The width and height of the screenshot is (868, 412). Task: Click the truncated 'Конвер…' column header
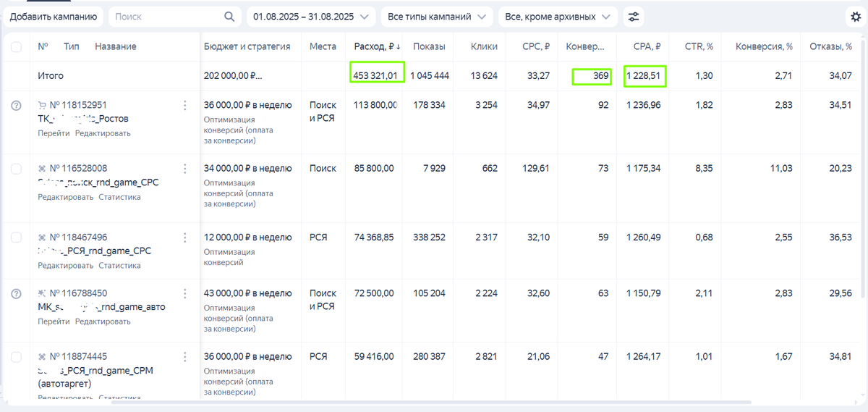[x=585, y=46]
